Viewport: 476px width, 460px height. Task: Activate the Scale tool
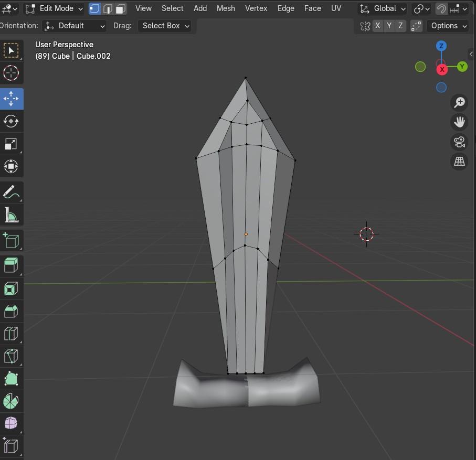pyautogui.click(x=11, y=144)
